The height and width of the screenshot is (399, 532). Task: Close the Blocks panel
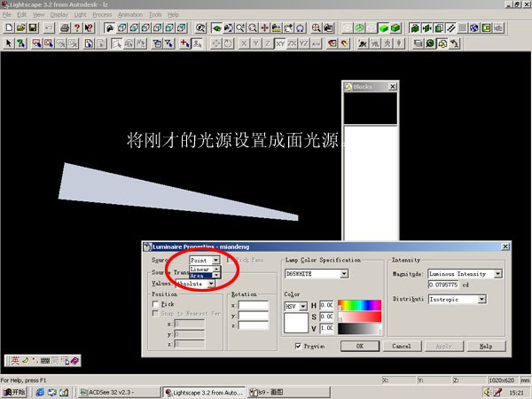coord(392,87)
